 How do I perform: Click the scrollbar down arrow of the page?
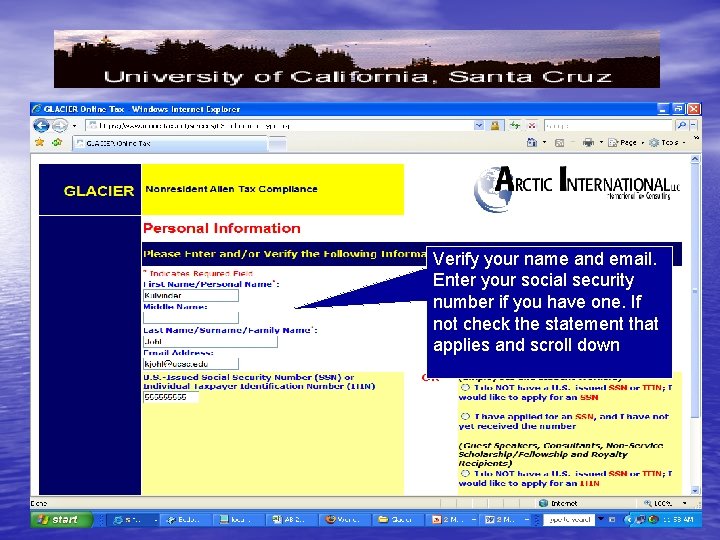click(695, 490)
